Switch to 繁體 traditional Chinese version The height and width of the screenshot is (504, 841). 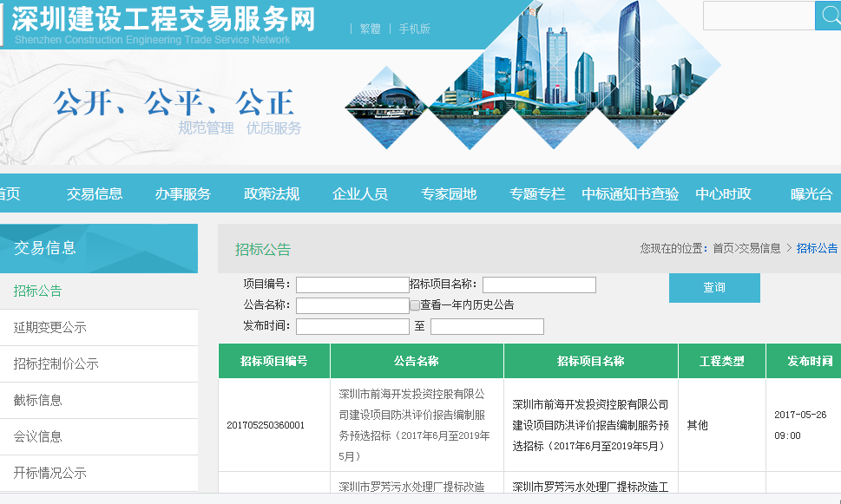[370, 29]
